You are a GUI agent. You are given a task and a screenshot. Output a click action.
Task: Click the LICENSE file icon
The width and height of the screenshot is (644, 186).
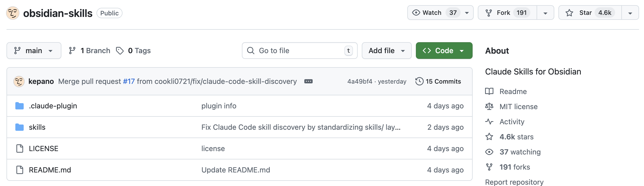pos(20,148)
